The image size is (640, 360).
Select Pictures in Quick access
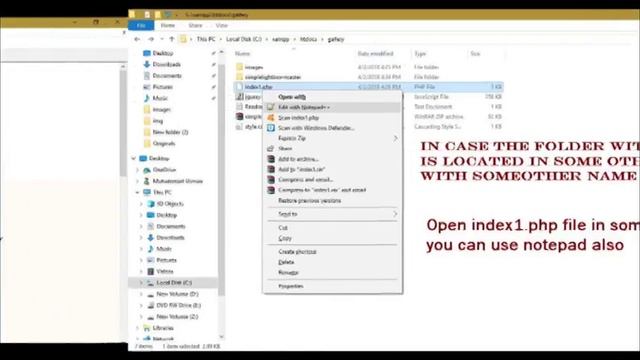tap(162, 87)
